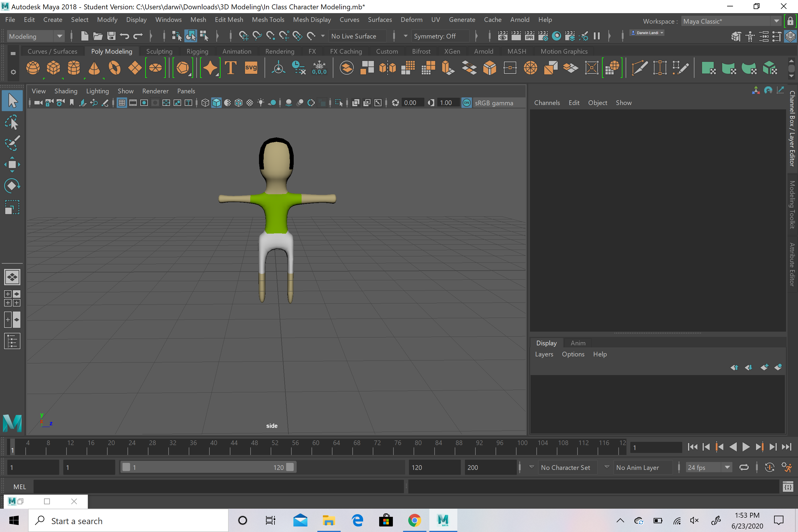Activate the Move tool
This screenshot has height=532, width=798.
[12, 164]
